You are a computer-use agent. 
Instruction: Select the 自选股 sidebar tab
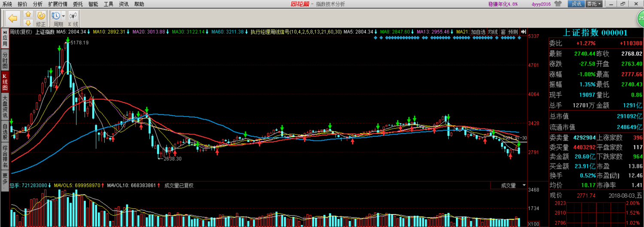point(5,132)
